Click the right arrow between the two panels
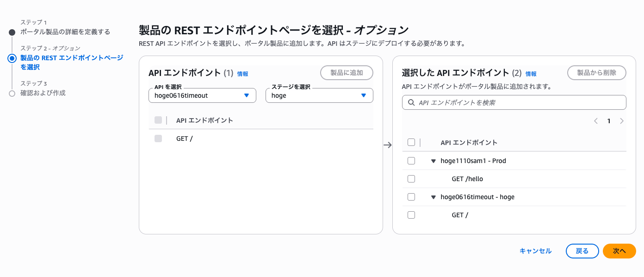Viewport: 644px width, 277px height. (x=388, y=145)
